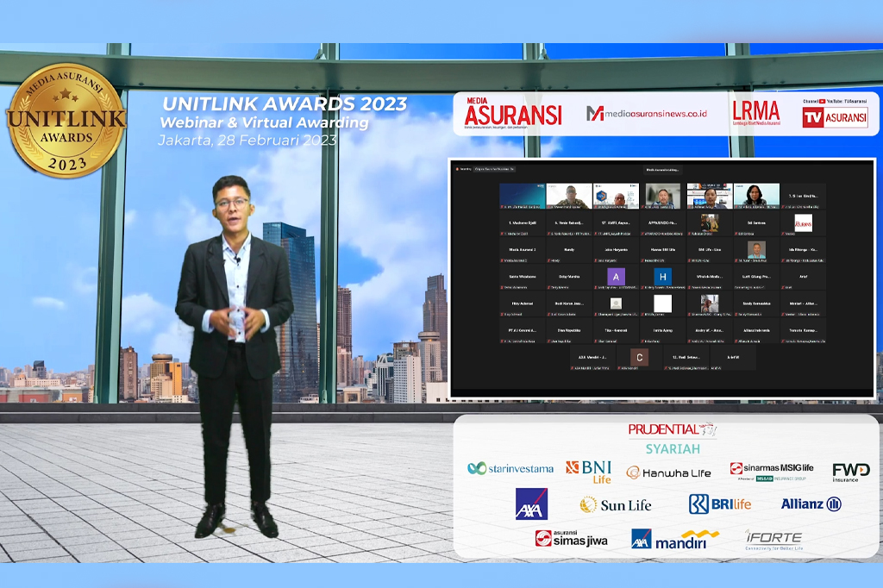Viewport: 883px width, 588px height.
Task: Click the "UNITLINK AWARDS 2023" title text
Action: click(285, 103)
